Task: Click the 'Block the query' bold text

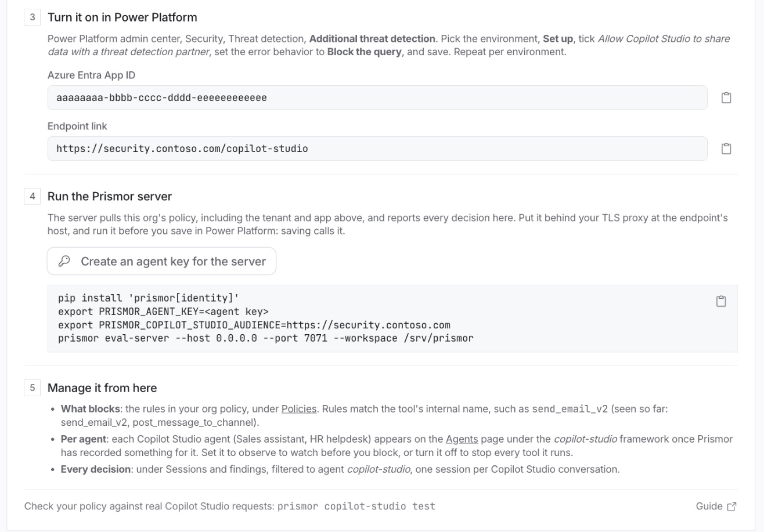Action: [x=365, y=52]
